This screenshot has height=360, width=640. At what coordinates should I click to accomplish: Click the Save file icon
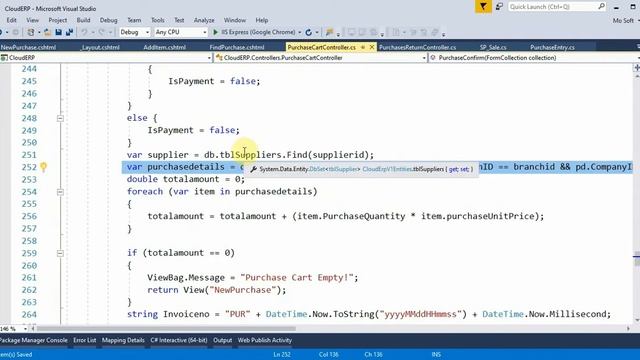pyautogui.click(x=58, y=32)
